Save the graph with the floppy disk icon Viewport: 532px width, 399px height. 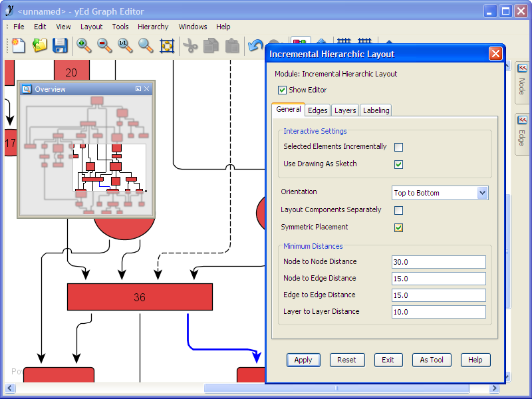(x=60, y=45)
